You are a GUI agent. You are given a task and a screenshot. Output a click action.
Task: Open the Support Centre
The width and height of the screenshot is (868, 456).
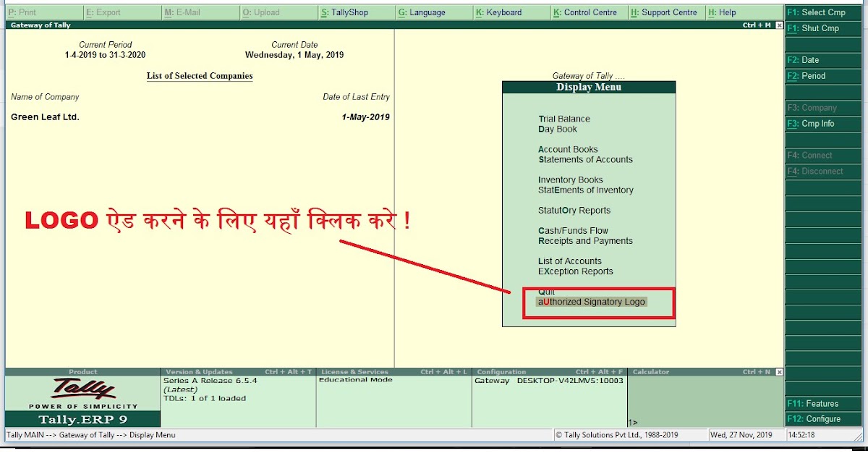pos(665,12)
